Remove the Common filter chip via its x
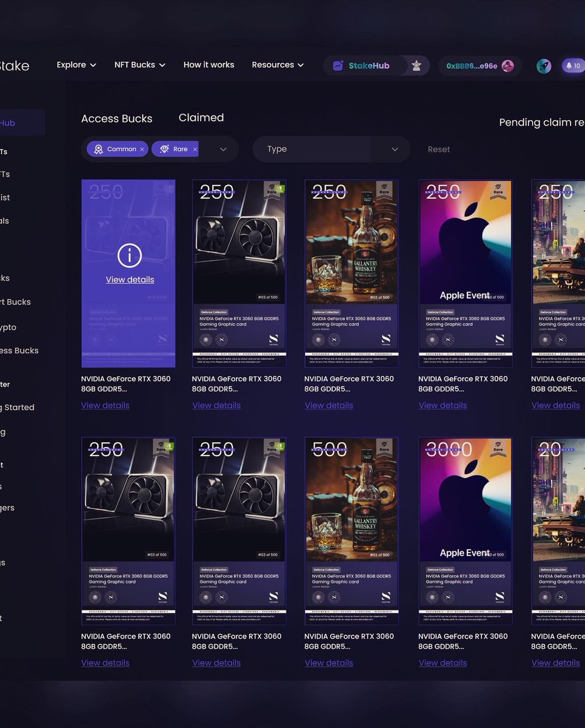585x728 pixels. click(x=142, y=149)
